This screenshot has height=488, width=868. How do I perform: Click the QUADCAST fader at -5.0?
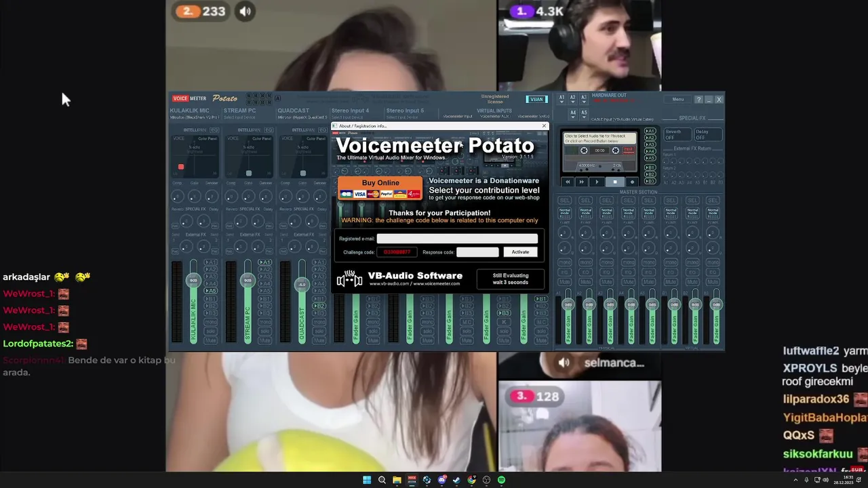302,285
